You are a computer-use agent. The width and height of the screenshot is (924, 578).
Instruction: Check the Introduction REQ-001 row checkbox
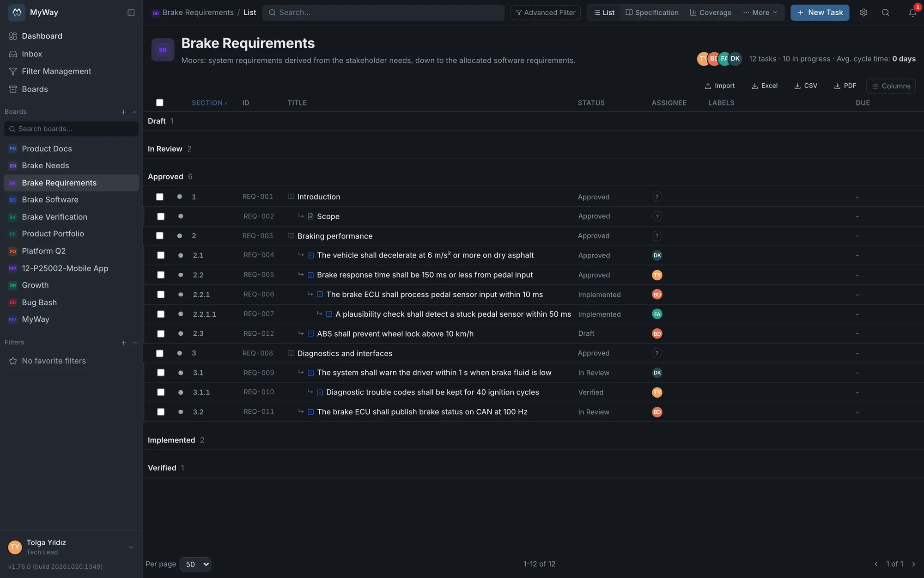coord(159,197)
